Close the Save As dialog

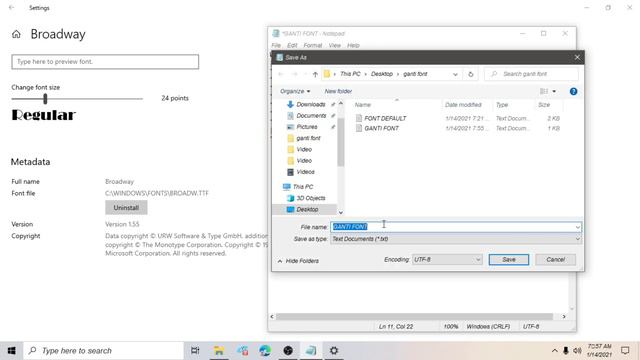point(577,58)
